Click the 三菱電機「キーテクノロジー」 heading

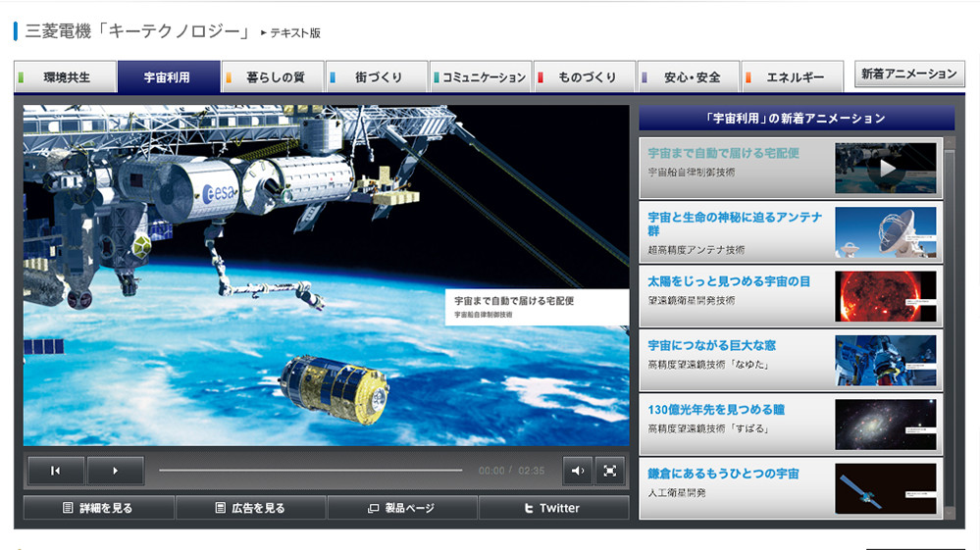pyautogui.click(x=137, y=31)
